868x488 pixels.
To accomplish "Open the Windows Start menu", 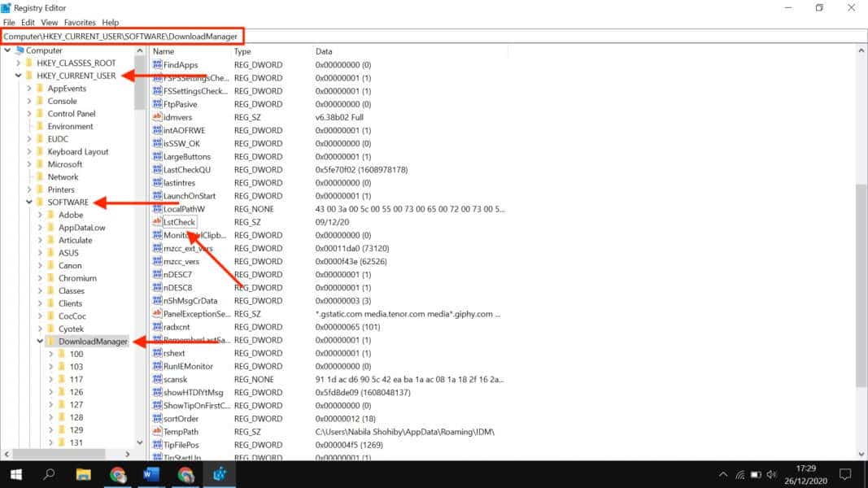I will tap(16, 474).
